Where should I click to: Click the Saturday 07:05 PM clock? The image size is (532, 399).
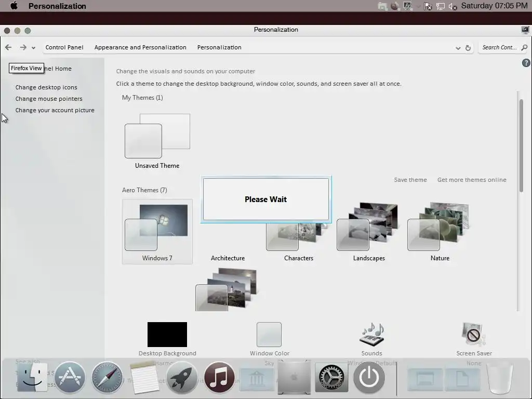click(495, 6)
